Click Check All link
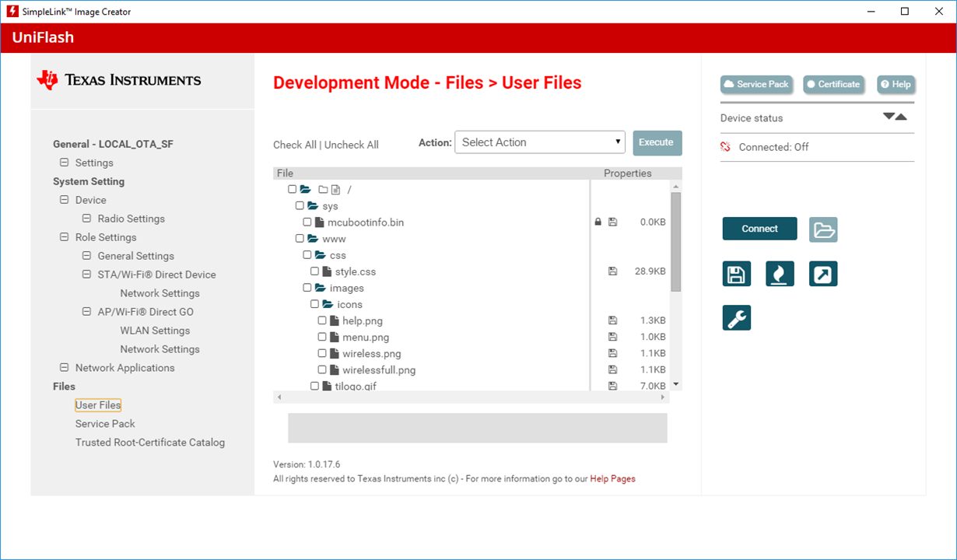The image size is (957, 560). click(x=295, y=145)
